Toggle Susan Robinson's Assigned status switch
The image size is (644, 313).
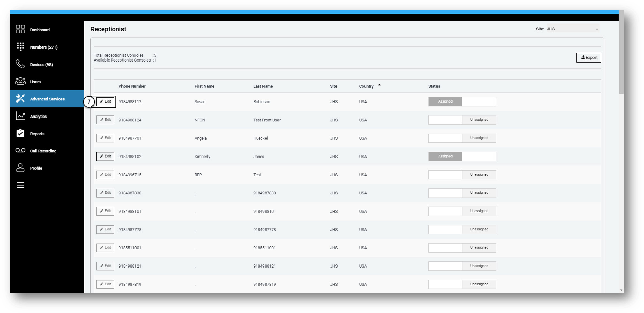[462, 101]
